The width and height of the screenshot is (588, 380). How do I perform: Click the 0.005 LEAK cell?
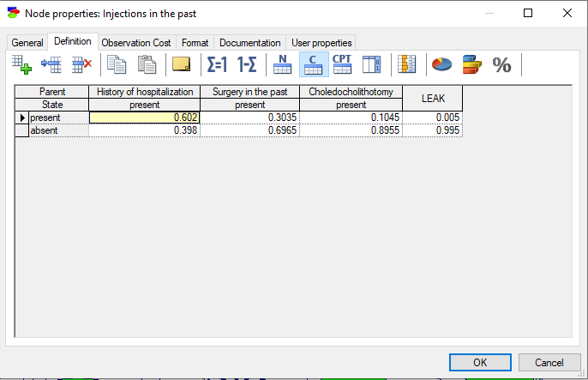coord(432,118)
